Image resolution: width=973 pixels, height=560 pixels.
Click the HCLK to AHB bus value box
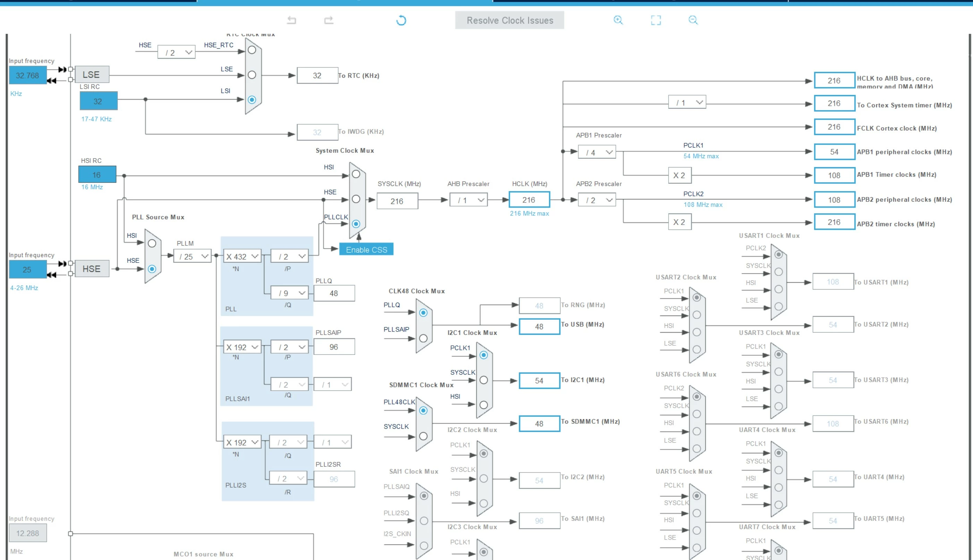coord(835,80)
